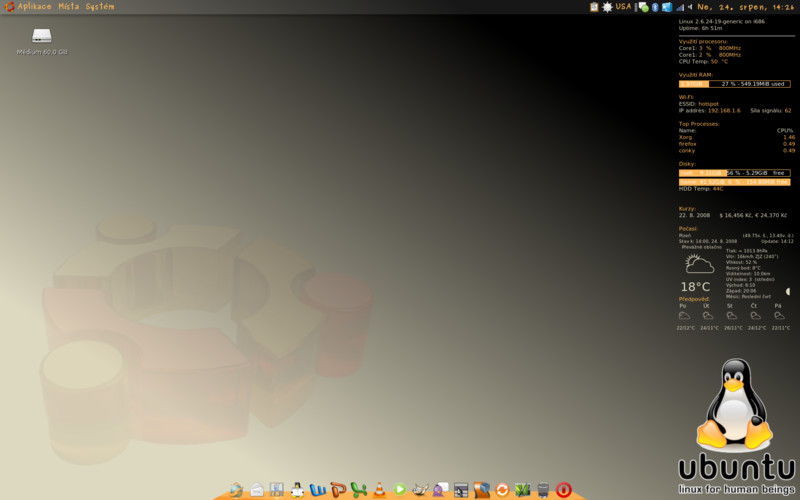The height and width of the screenshot is (500, 800).
Task: Launch the orange P PowerPoint icon
Action: pyautogui.click(x=338, y=490)
